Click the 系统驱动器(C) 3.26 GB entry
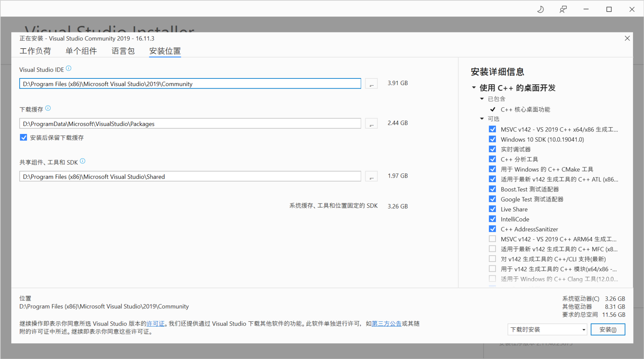The image size is (644, 359). pos(594,299)
